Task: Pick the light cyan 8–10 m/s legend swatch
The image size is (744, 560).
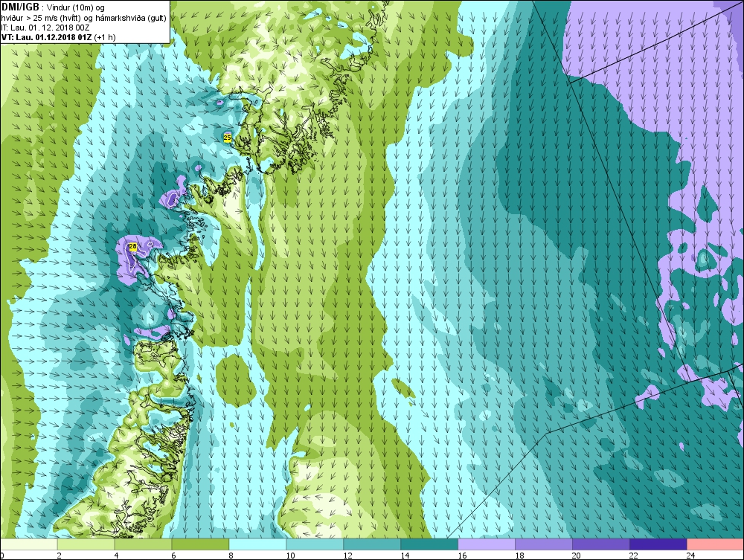Action: pos(257,544)
